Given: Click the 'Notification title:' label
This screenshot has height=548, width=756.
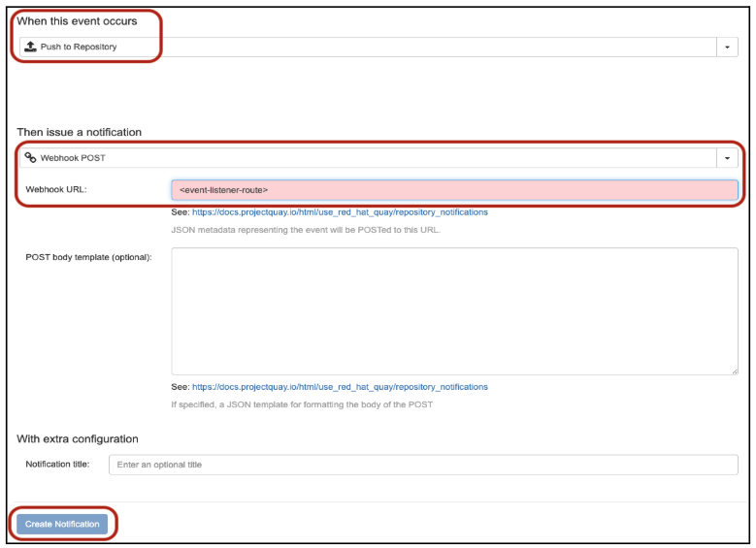Looking at the screenshot, I should [x=57, y=465].
